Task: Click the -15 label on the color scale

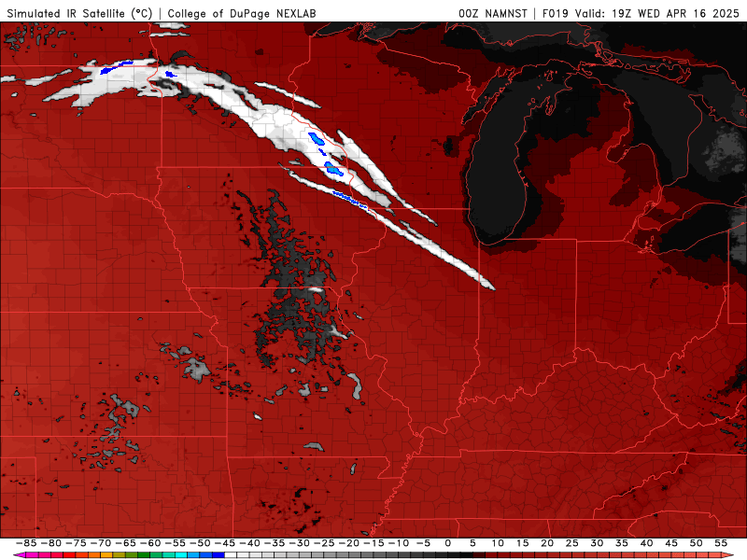Action: pos(373,543)
